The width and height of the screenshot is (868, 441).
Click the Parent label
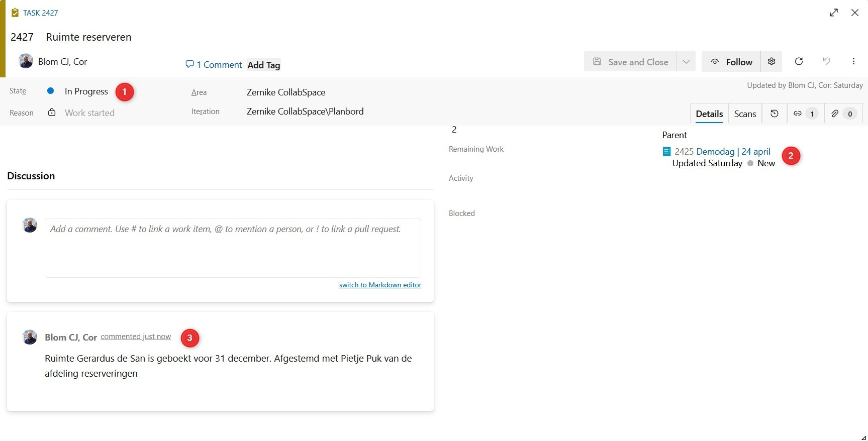tap(674, 135)
